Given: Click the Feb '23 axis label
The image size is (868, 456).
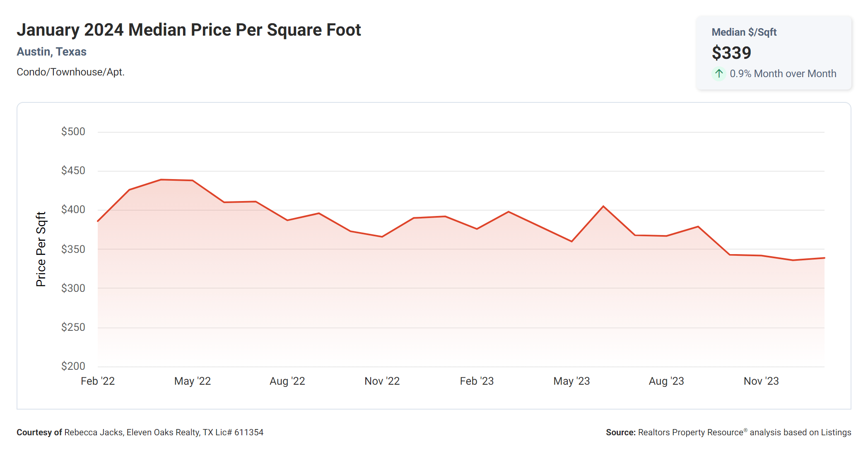Looking at the screenshot, I should pos(477,381).
